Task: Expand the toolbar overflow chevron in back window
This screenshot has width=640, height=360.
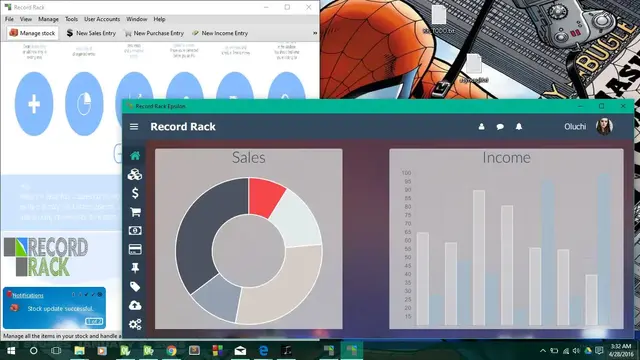Action: (315, 33)
